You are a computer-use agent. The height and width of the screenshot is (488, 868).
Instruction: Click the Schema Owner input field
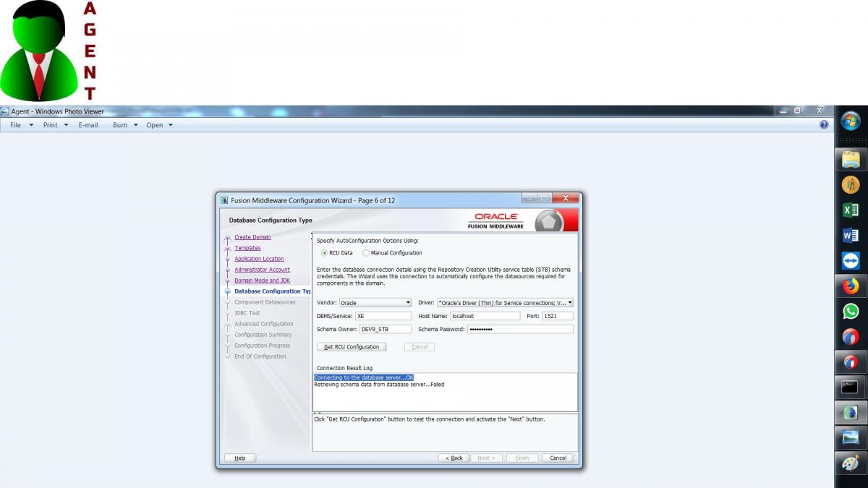coord(385,329)
